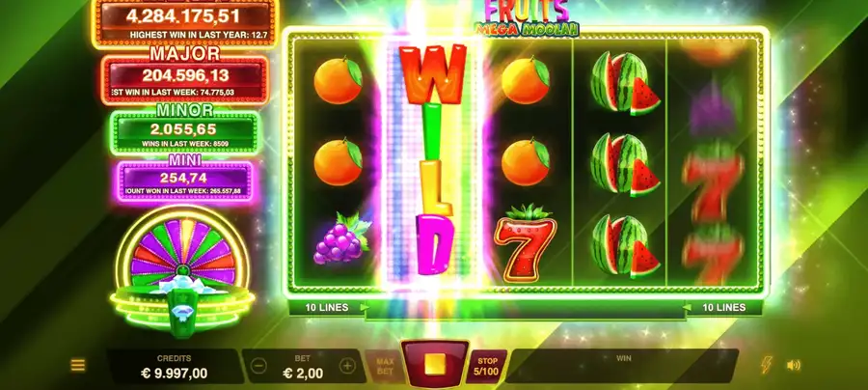Viewport: 868px width, 390px height.
Task: Mute the game sound
Action: pos(794,365)
